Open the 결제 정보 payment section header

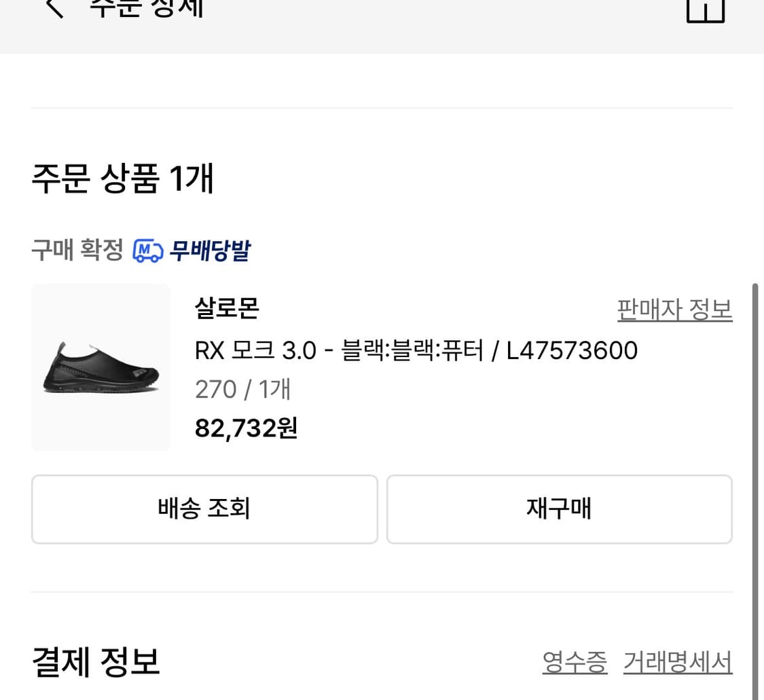click(94, 661)
